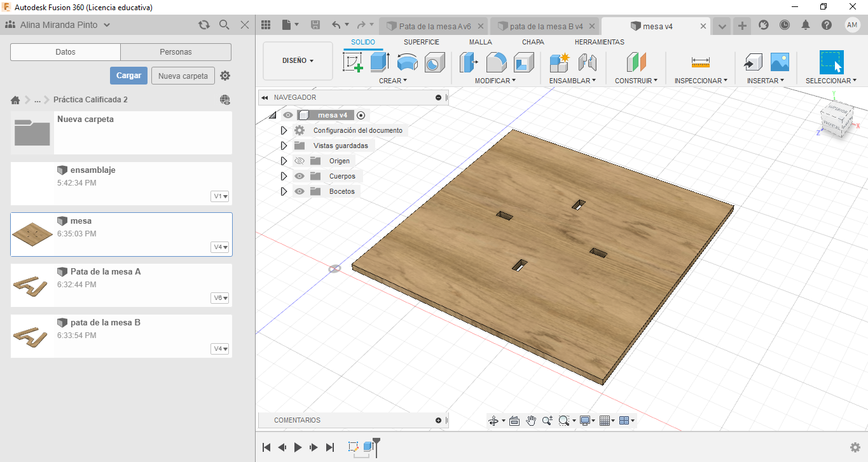Show the hidden Origen folder

point(300,161)
